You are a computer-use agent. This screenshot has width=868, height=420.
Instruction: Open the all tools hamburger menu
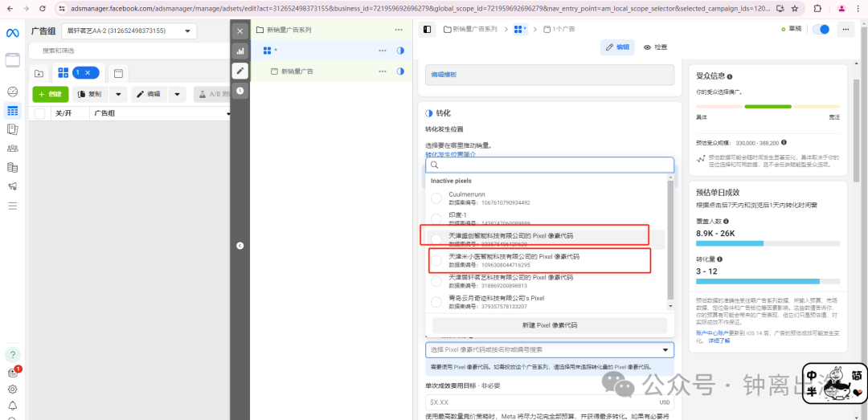tap(13, 206)
